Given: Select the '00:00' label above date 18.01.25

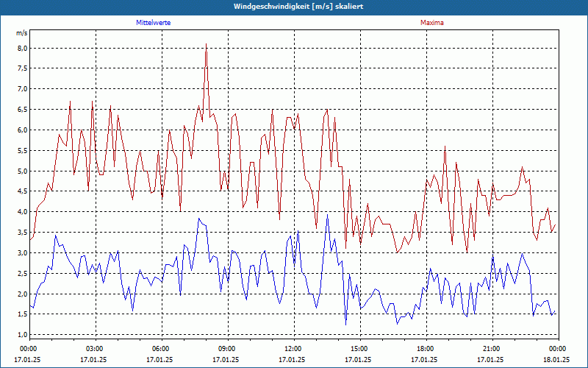Looking at the screenshot, I should [559, 349].
